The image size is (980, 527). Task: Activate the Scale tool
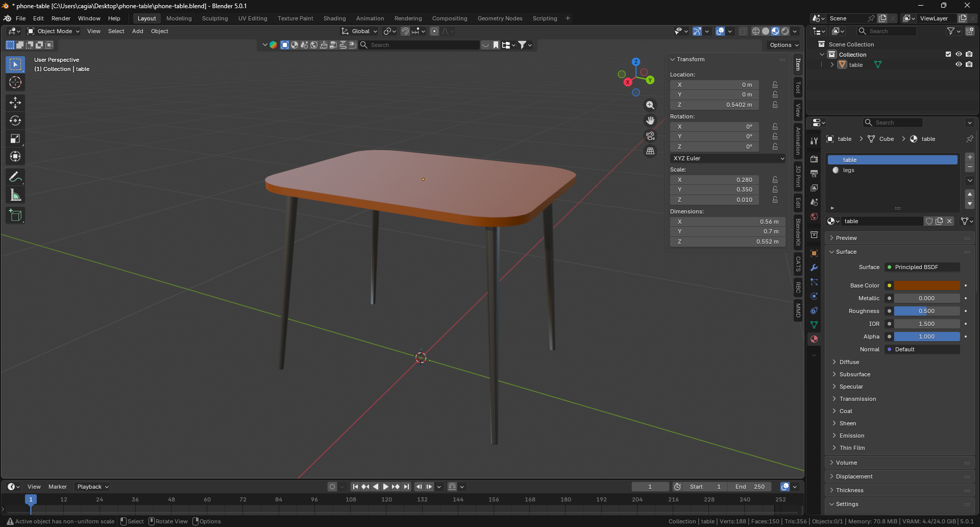click(15, 138)
